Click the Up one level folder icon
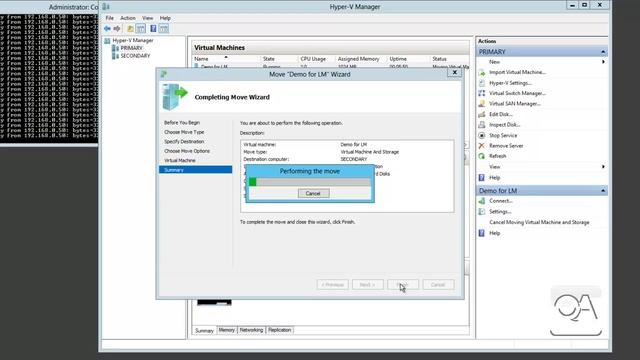 pyautogui.click(x=130, y=29)
